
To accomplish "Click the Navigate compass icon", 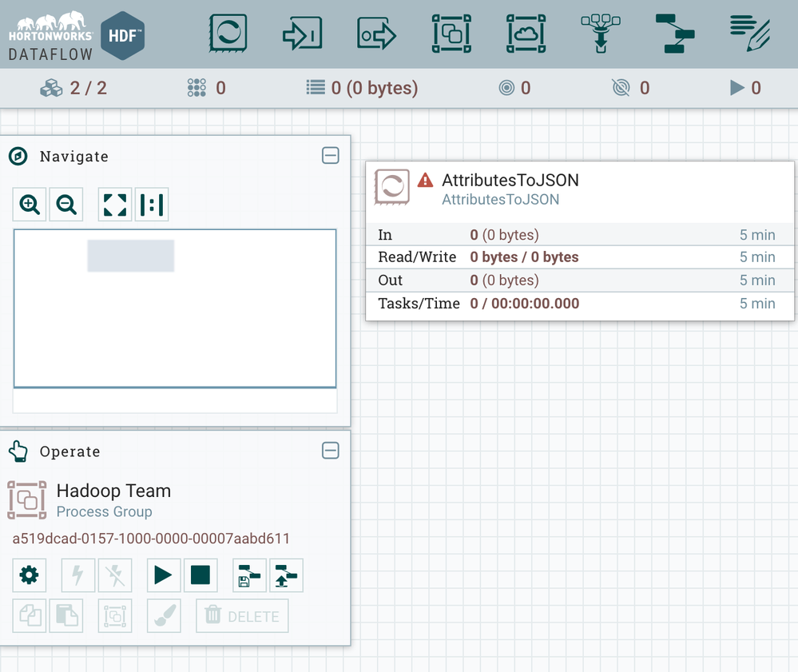I will point(18,156).
